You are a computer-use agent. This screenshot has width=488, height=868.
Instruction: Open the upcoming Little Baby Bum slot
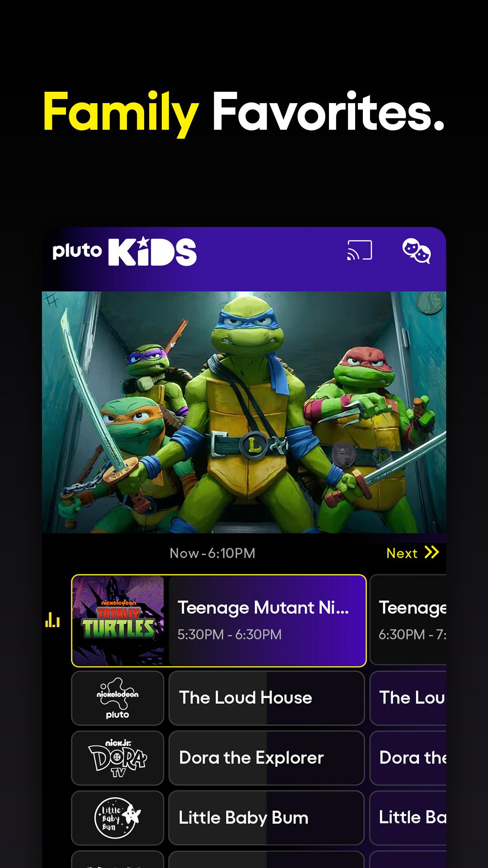(x=408, y=818)
